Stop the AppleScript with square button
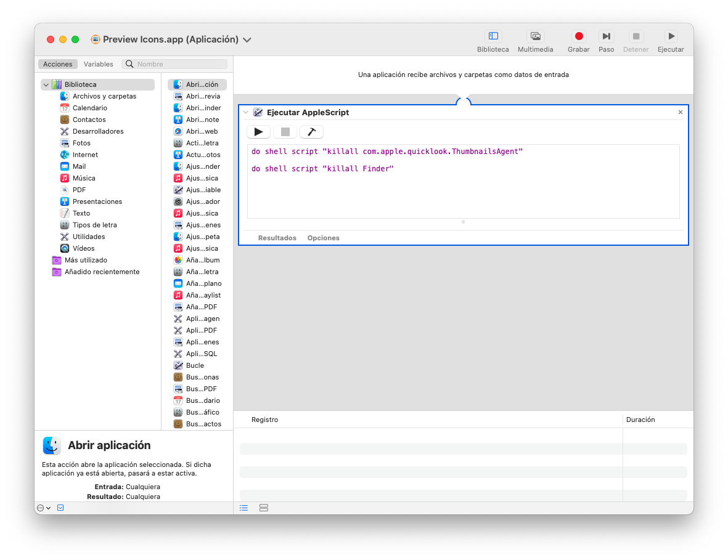This screenshot has height=560, width=728. click(x=285, y=132)
